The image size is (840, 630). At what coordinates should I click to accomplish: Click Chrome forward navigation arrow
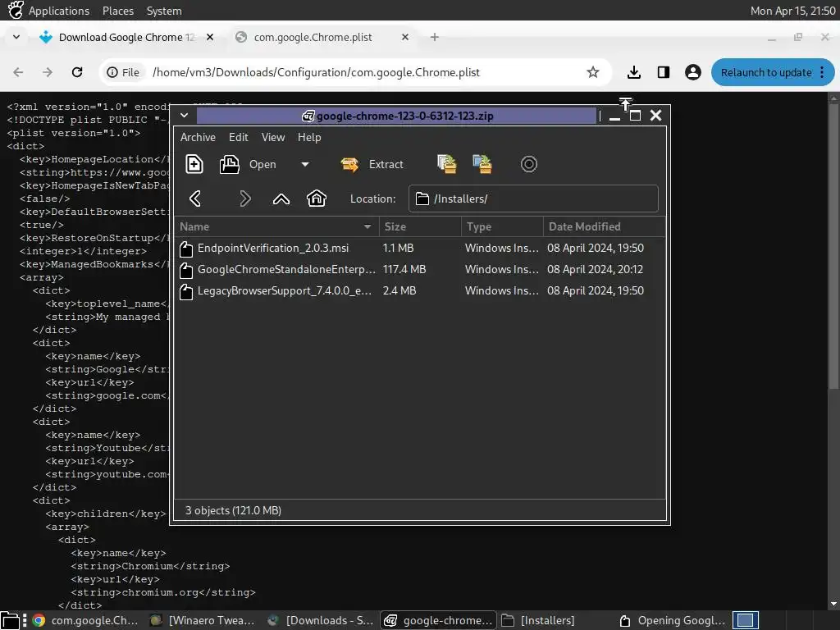click(x=48, y=72)
